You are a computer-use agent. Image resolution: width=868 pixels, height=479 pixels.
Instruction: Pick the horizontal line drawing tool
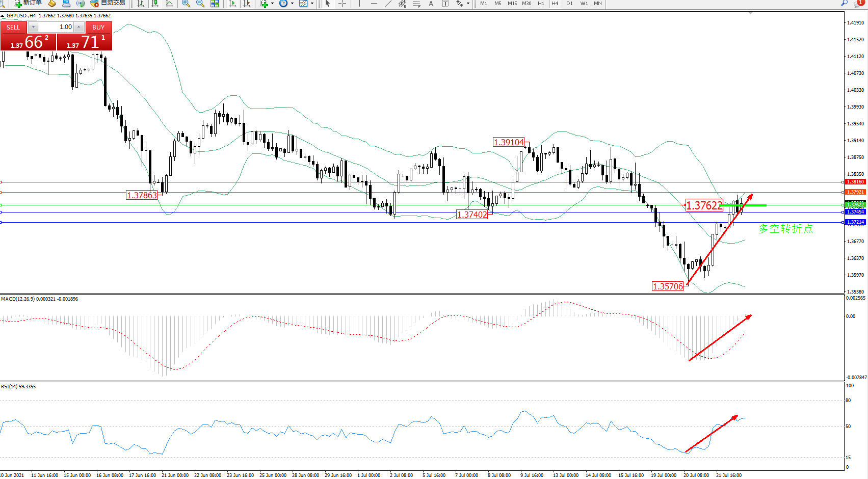(x=374, y=4)
